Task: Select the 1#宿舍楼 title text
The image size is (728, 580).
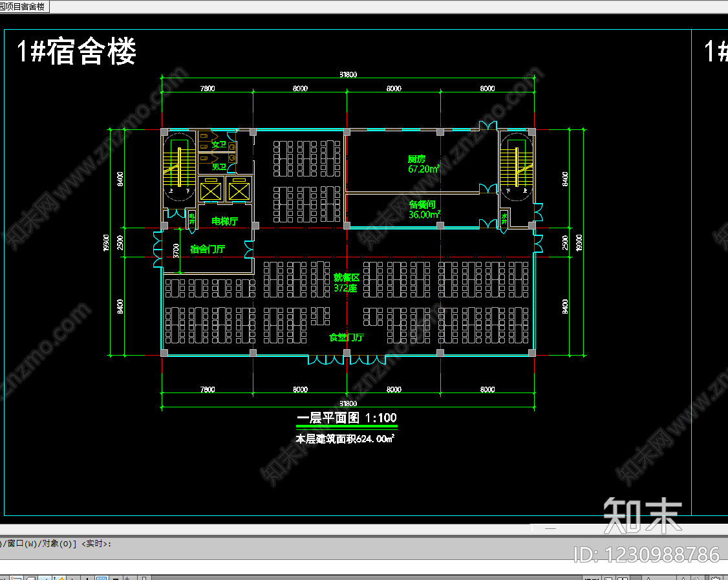Action: tap(76, 52)
